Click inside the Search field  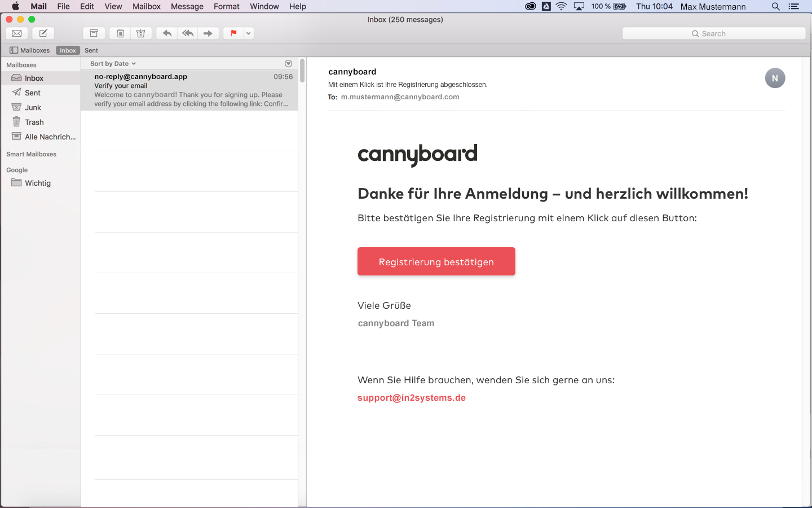(713, 33)
